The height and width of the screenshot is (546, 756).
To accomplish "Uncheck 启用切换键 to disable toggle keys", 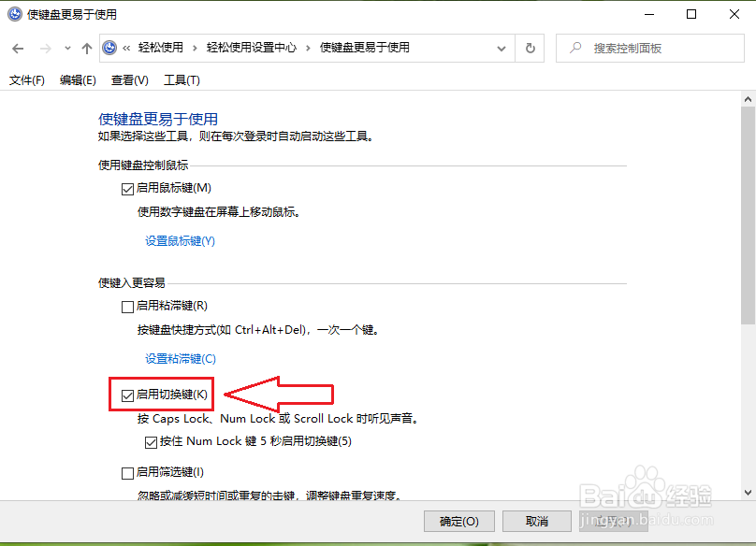I will (127, 395).
